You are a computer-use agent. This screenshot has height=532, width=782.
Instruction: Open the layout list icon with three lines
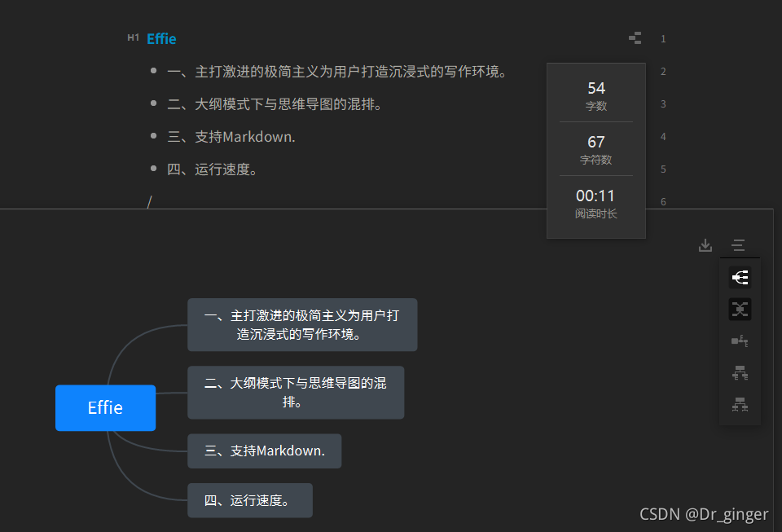(738, 244)
